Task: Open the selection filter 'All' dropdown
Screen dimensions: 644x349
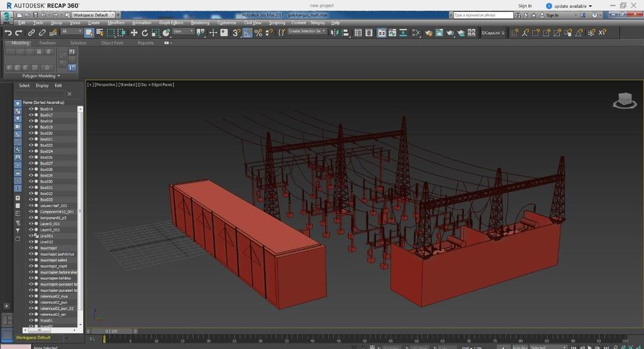Action: coord(72,31)
